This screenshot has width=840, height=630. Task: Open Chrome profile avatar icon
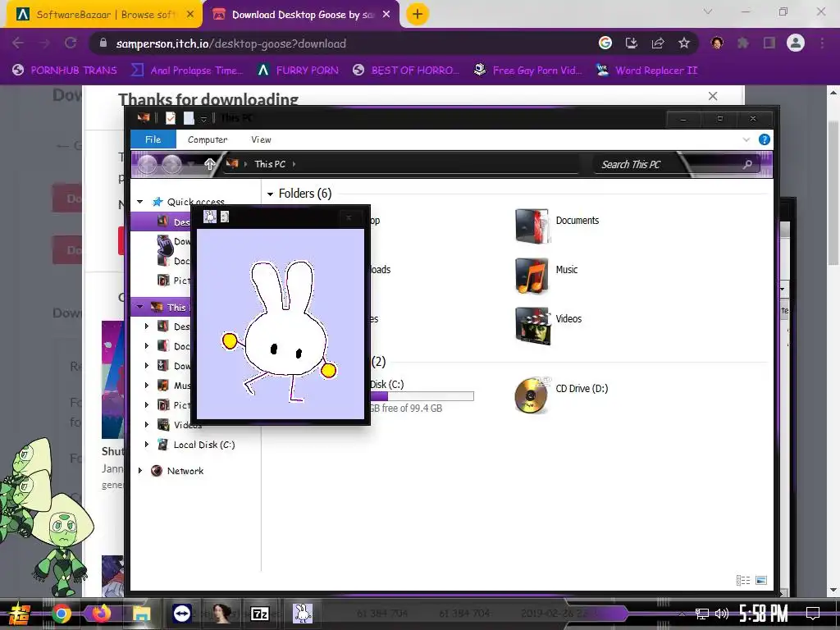click(x=796, y=43)
